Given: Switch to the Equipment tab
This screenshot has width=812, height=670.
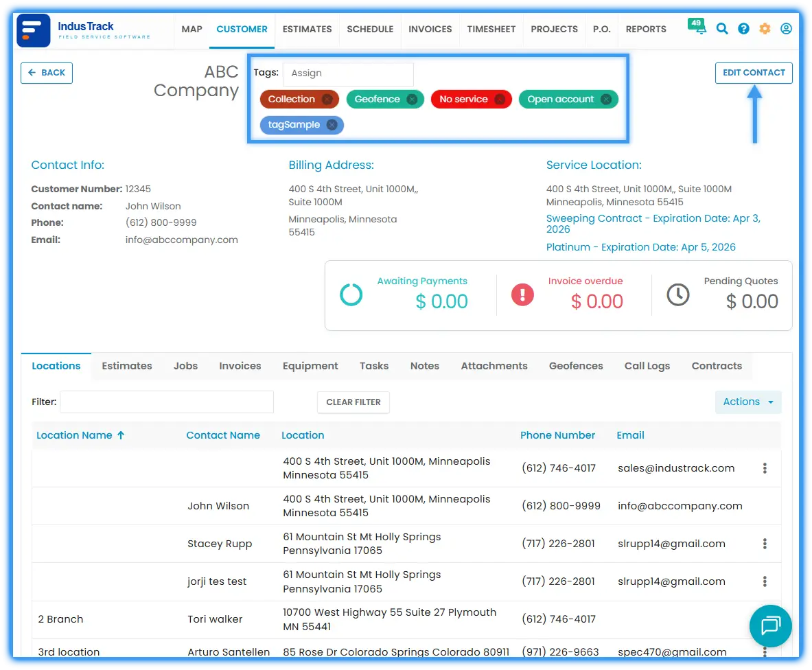Looking at the screenshot, I should (310, 366).
